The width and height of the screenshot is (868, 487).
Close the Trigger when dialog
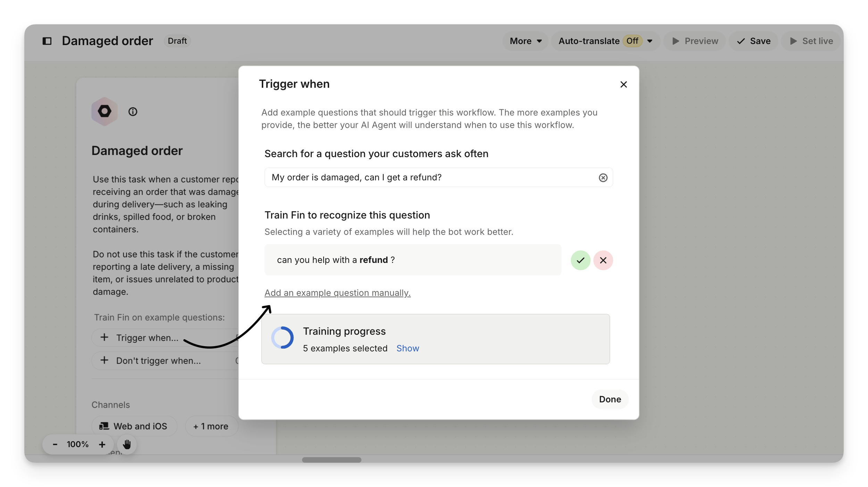624,84
